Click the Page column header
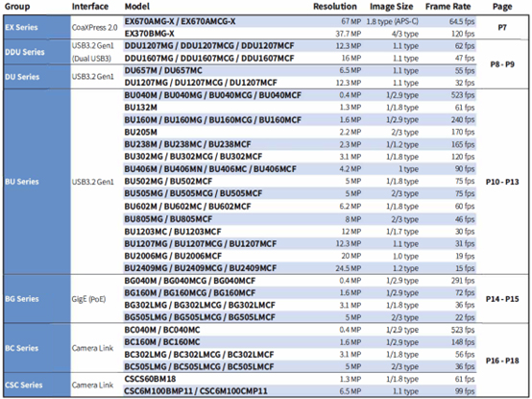Viewport: 532px width, 399px height. click(x=502, y=7)
